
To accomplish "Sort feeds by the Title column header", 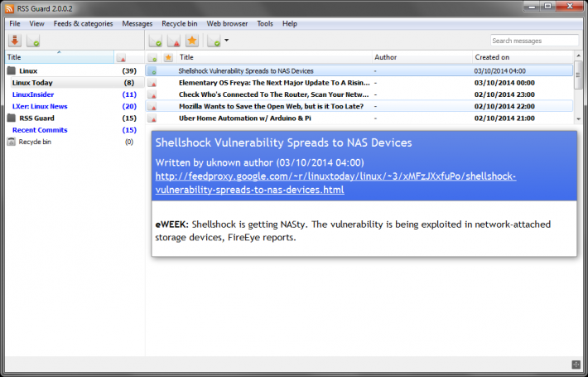I will tap(60, 57).
